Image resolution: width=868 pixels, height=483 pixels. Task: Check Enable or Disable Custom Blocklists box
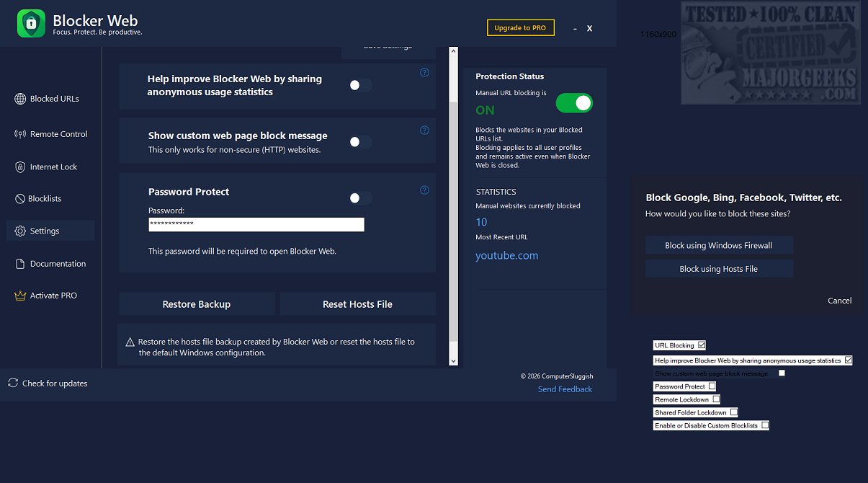(765, 425)
